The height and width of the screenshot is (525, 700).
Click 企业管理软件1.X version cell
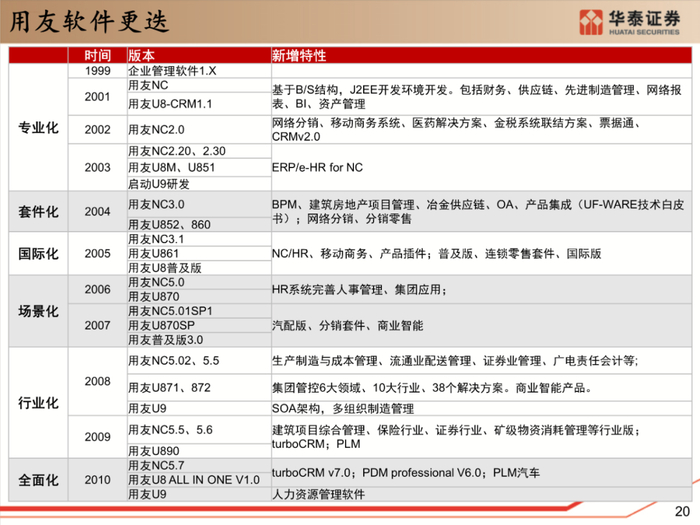tap(199, 71)
